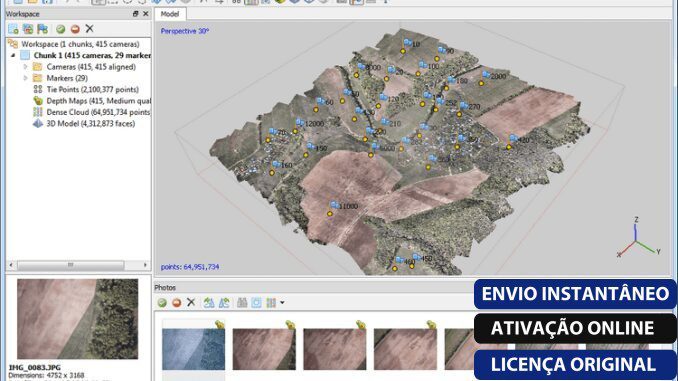Select the first blue-highlighted photo thumbnail
The width and height of the screenshot is (678, 381).
click(193, 349)
